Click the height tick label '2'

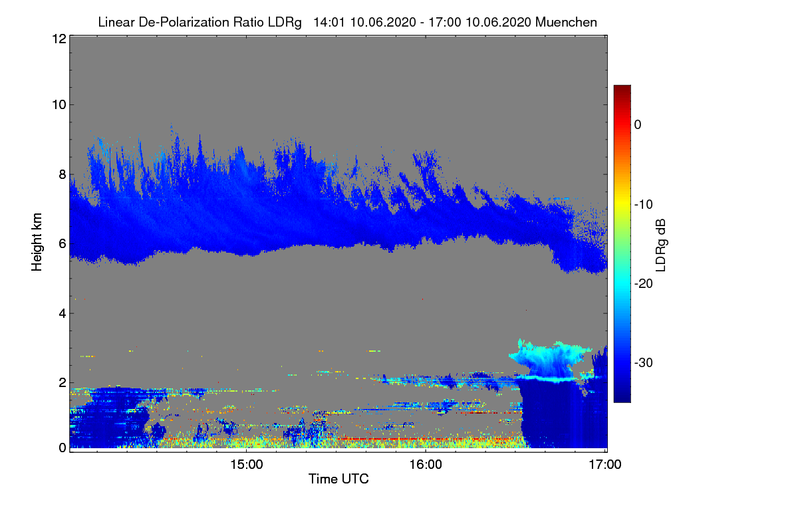point(61,382)
